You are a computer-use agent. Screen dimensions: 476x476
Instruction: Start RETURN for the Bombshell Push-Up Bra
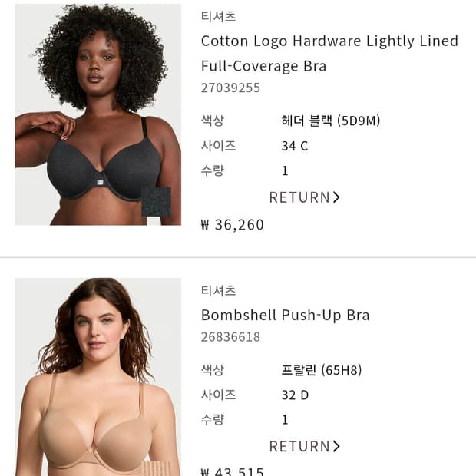pyautogui.click(x=305, y=446)
